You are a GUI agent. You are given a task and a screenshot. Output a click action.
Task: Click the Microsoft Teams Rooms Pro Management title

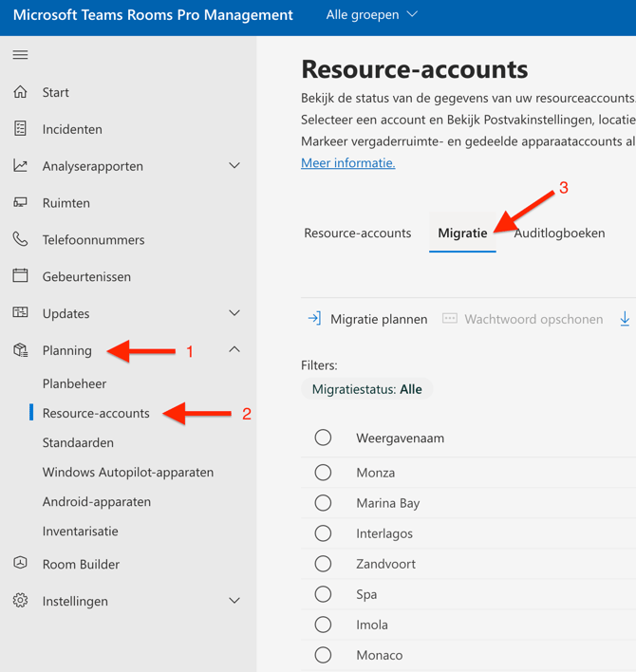[153, 14]
